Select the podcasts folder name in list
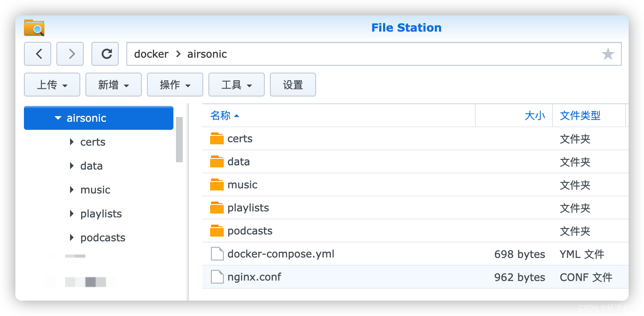This screenshot has height=316, width=644. click(250, 231)
